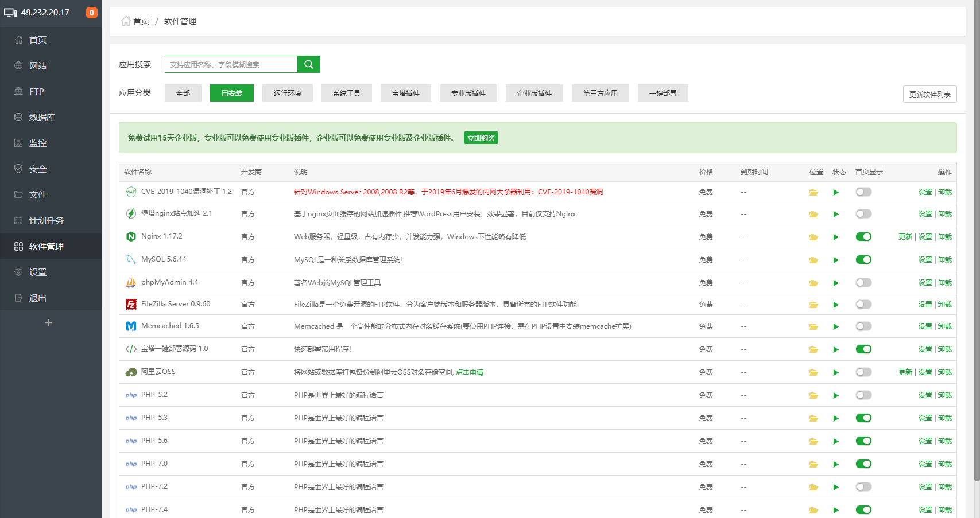Screen dimensions: 980x518
Task: Click the phpMyAdmin sailboat icon
Action: [x=131, y=282]
